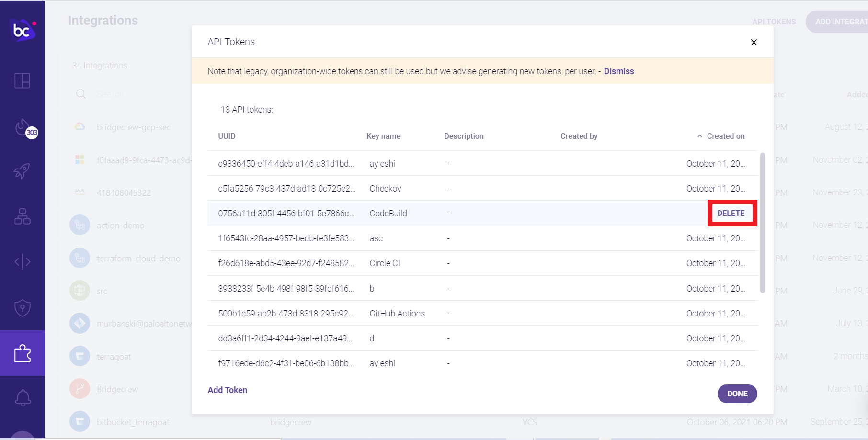The width and height of the screenshot is (868, 440).
Task: Select the UUID starting with 0756a11d
Action: (x=286, y=214)
